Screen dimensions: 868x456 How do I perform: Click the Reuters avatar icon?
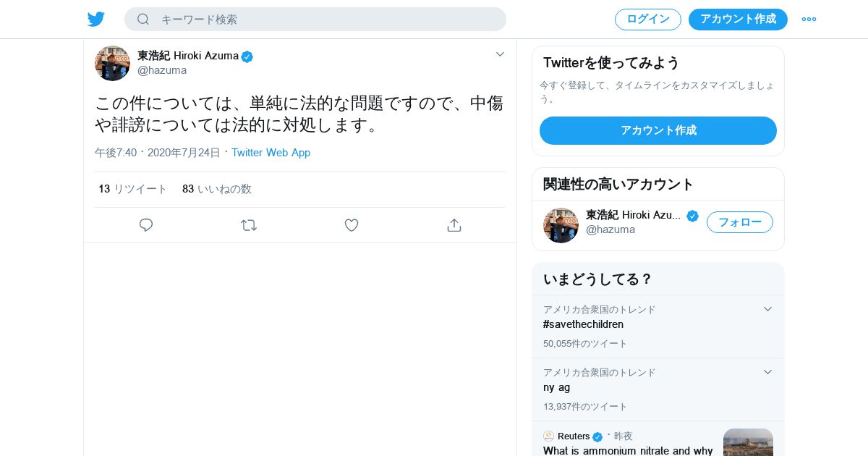tap(549, 436)
